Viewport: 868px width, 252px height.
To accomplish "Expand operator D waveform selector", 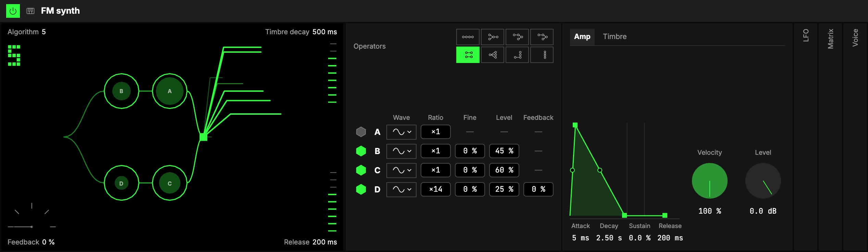I will 401,189.
